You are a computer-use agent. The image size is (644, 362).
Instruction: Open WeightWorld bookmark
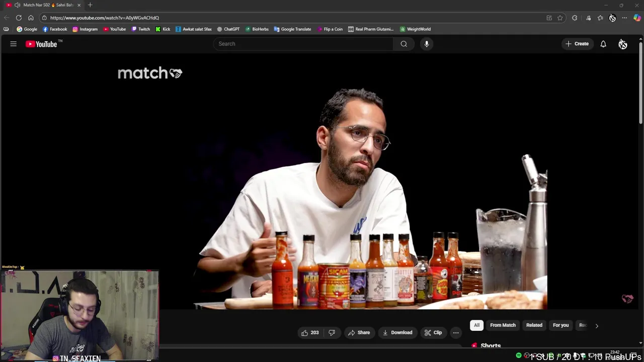pyautogui.click(x=415, y=29)
